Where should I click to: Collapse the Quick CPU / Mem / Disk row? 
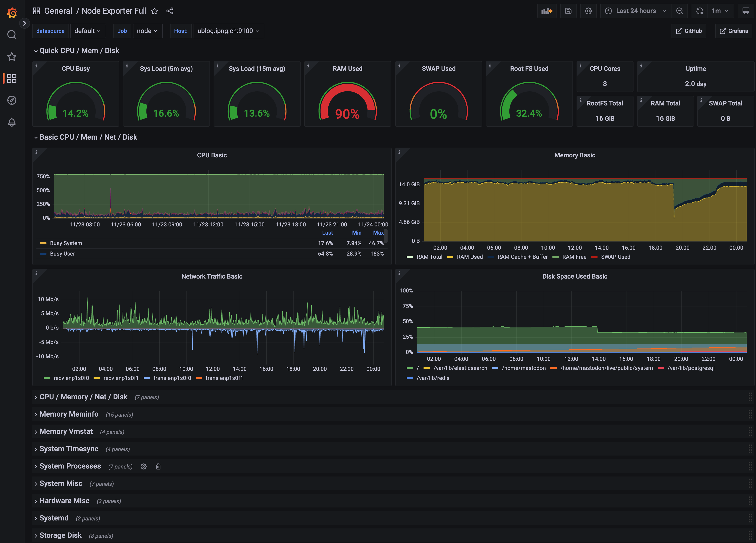(79, 51)
